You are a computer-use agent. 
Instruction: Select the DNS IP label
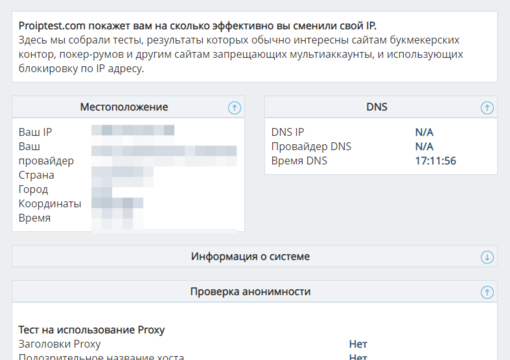pyautogui.click(x=288, y=132)
